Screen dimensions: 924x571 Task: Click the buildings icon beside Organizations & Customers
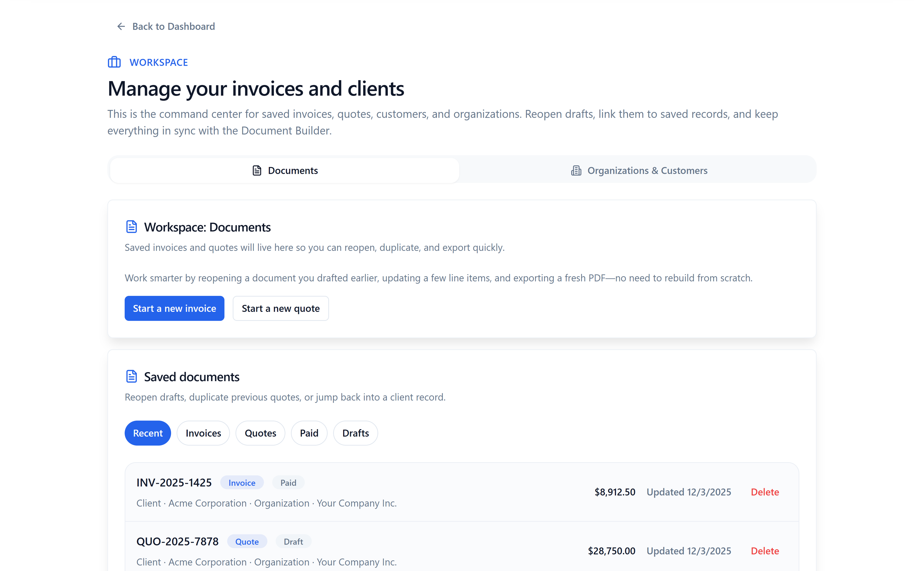[576, 170]
